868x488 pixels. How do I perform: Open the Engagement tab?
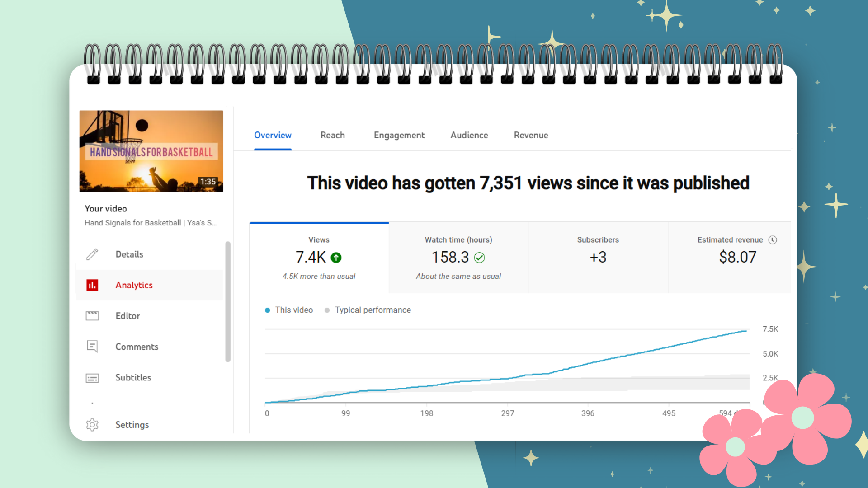tap(399, 135)
